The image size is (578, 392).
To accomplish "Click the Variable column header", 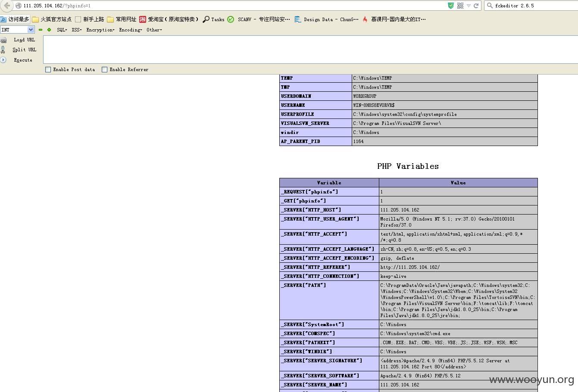I will point(329,183).
